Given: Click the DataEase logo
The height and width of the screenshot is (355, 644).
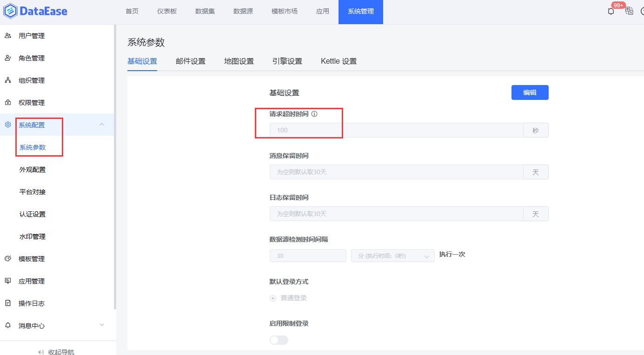Looking at the screenshot, I should click(x=35, y=11).
